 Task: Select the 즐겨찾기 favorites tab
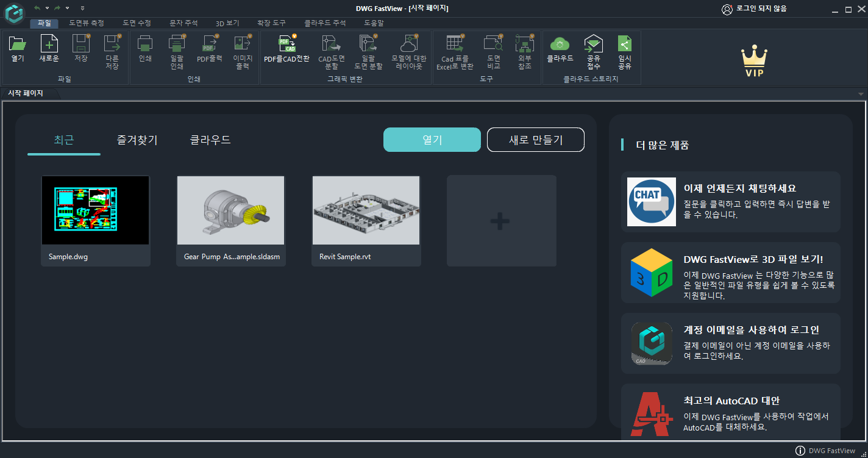tap(137, 140)
